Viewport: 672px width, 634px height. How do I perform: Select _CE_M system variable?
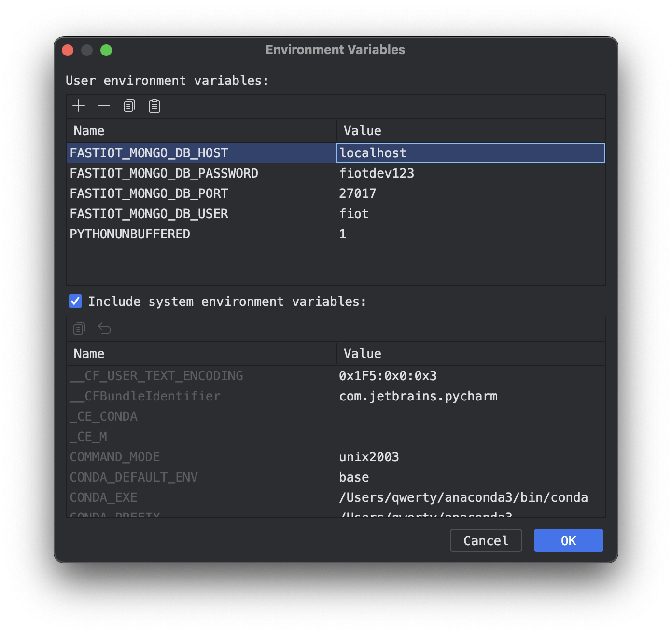click(89, 437)
